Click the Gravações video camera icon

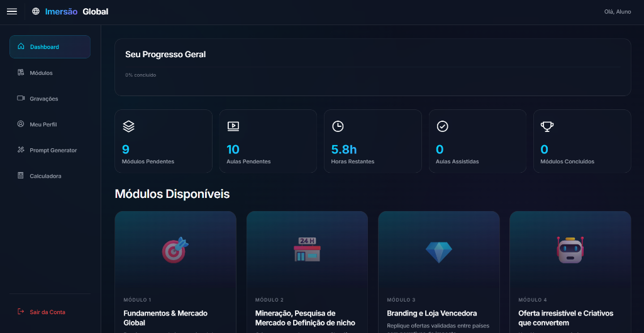point(21,98)
